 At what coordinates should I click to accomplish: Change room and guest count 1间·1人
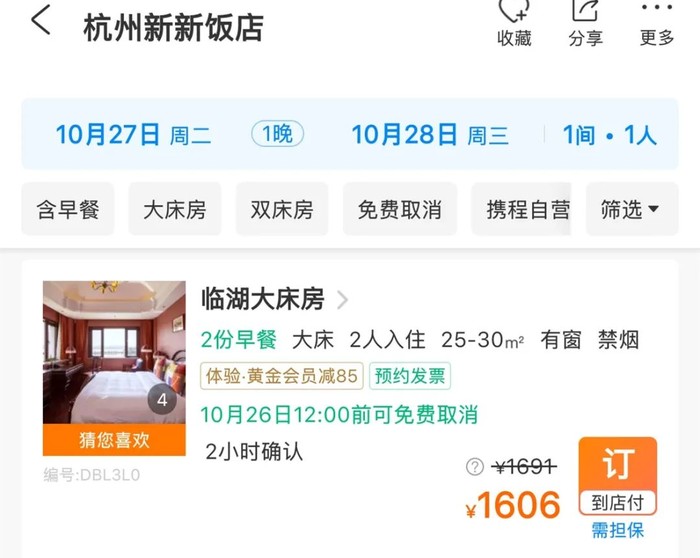pos(609,135)
